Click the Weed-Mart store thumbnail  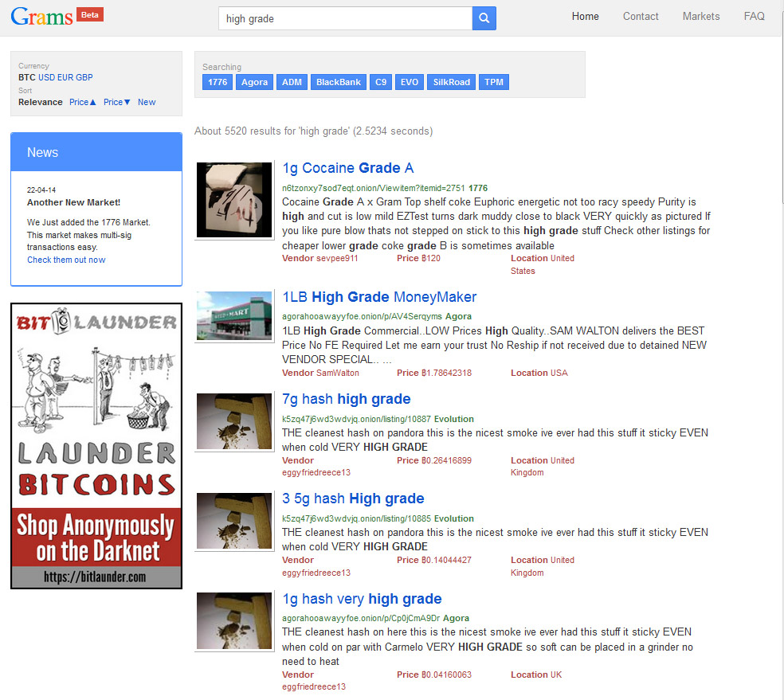(x=234, y=316)
